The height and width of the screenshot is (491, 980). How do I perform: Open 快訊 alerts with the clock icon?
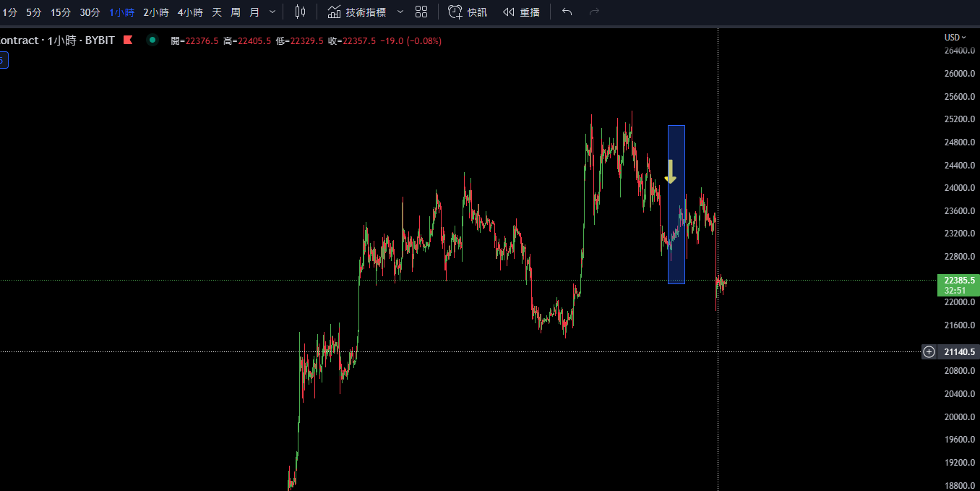click(467, 12)
